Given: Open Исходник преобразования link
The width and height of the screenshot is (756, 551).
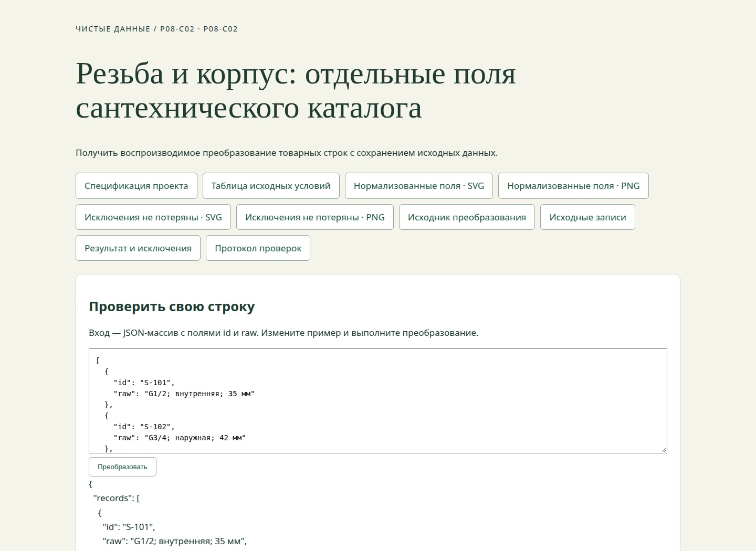Looking at the screenshot, I should point(467,217).
